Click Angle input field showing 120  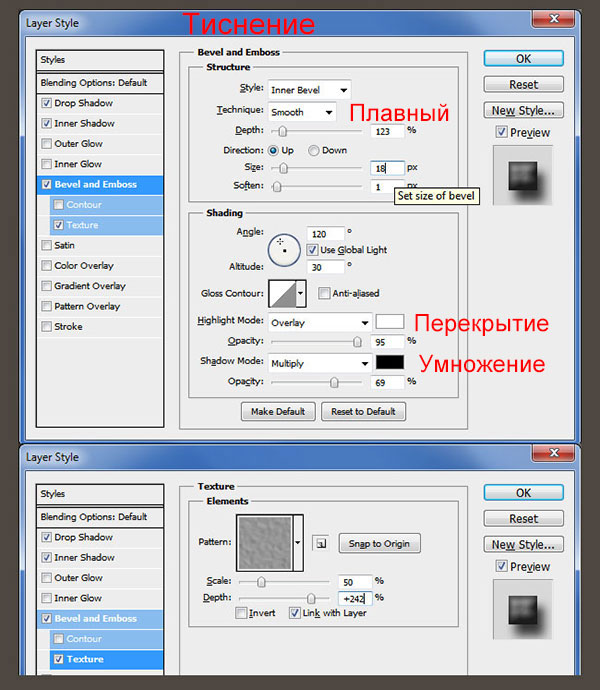pos(325,234)
